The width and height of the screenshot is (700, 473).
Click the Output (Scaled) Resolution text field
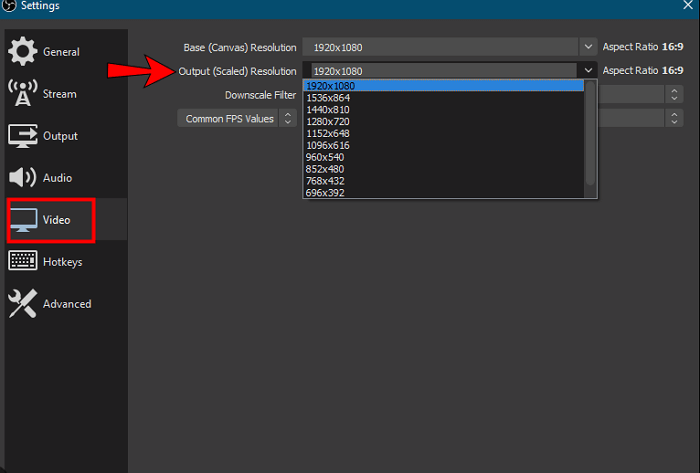coord(440,71)
